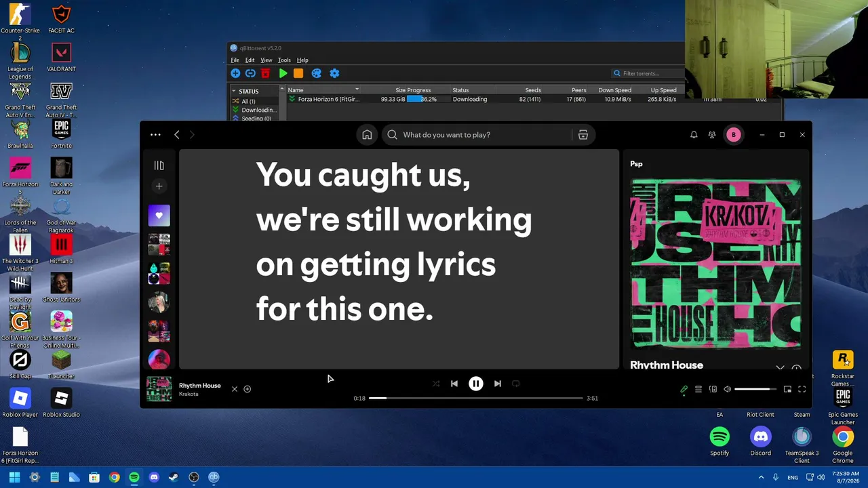This screenshot has height=488, width=868.
Task: Add a torrent file in qBittorrent
Action: click(x=235, y=73)
